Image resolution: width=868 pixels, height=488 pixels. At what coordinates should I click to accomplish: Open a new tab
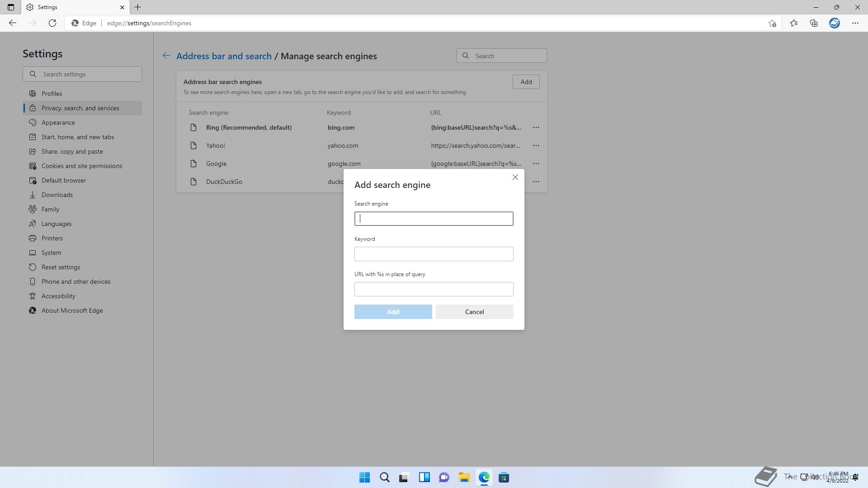tap(138, 7)
